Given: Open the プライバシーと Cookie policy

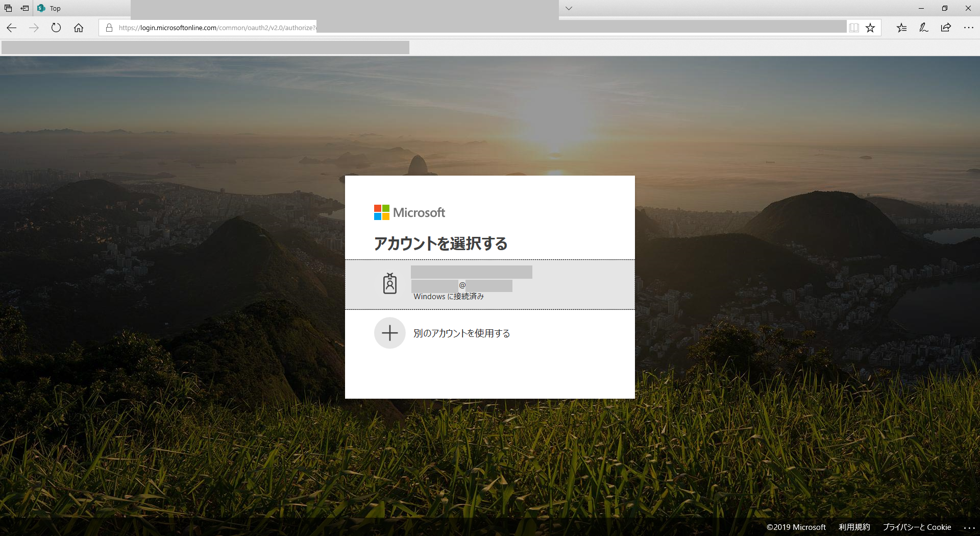Looking at the screenshot, I should click(917, 527).
